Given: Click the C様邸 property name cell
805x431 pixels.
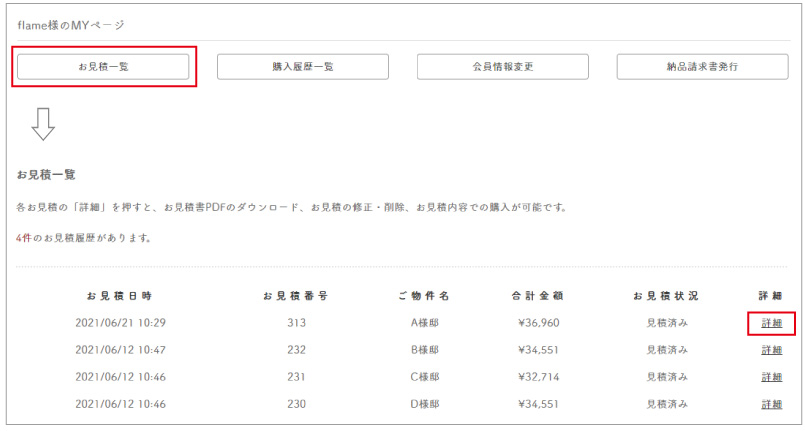Looking at the screenshot, I should 425,377.
